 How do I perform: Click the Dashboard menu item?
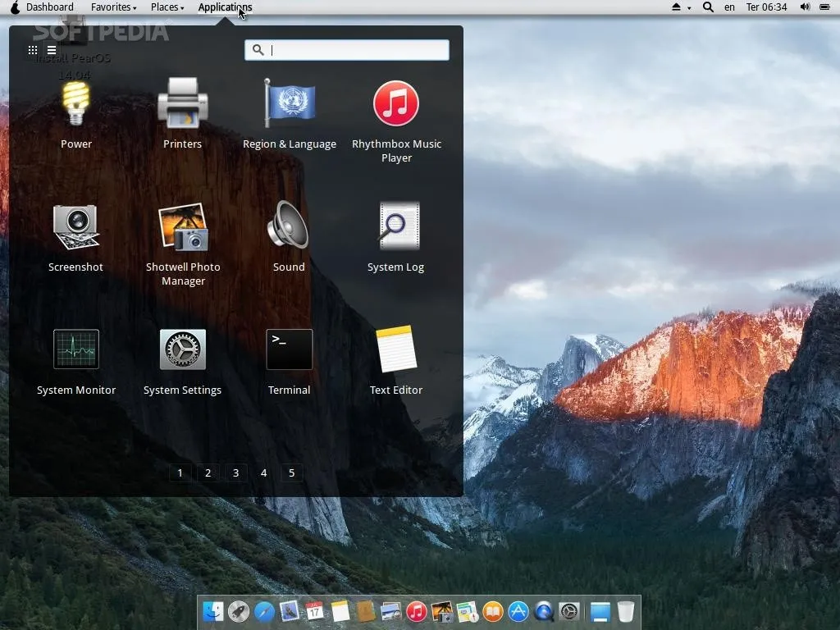point(49,7)
